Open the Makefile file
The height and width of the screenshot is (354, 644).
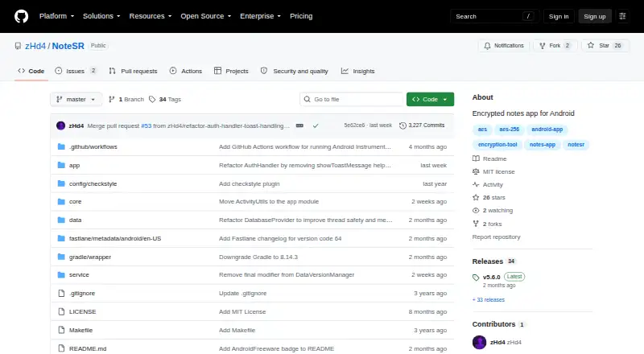click(x=81, y=330)
